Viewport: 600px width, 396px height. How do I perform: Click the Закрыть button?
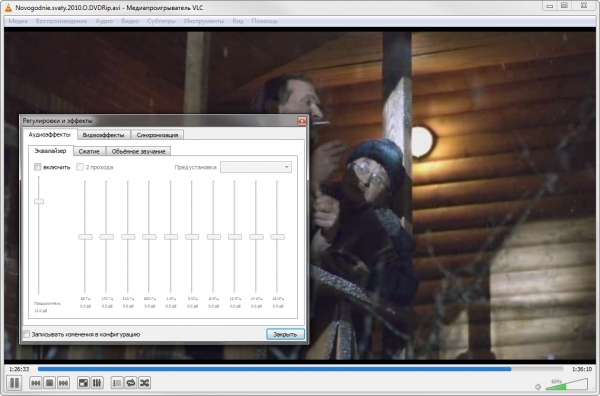pos(285,334)
